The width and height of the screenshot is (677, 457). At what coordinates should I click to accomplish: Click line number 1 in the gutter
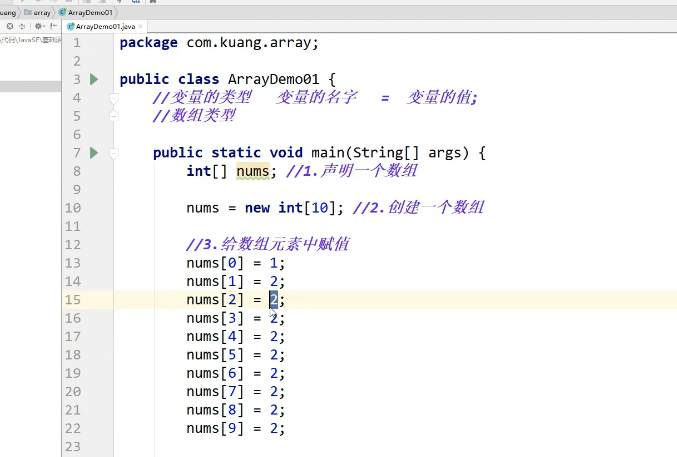pos(77,43)
